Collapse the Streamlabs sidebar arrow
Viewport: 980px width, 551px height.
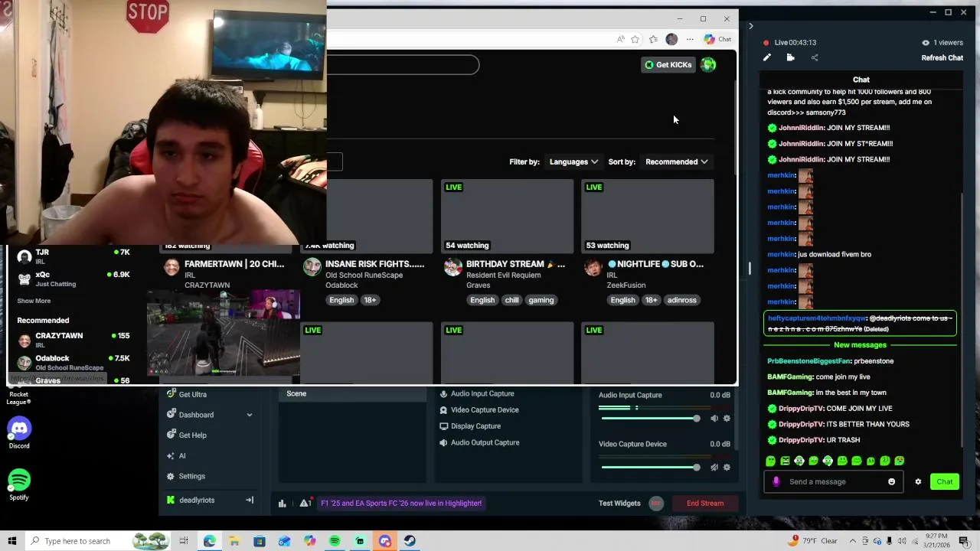click(x=249, y=500)
